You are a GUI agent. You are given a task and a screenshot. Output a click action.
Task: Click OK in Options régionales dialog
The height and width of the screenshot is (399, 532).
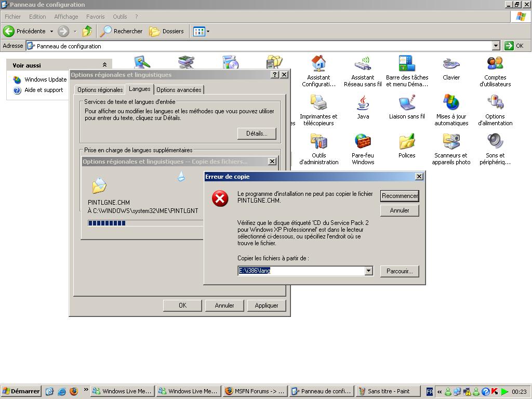click(x=182, y=305)
